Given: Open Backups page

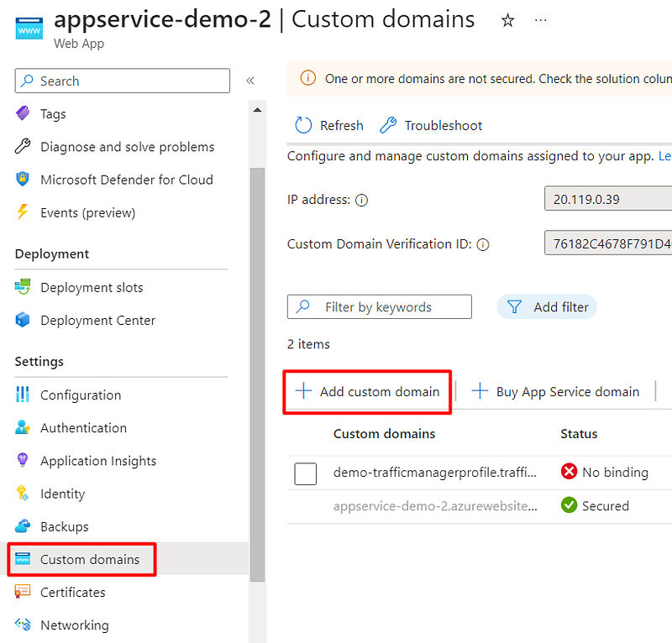Looking at the screenshot, I should 65,527.
